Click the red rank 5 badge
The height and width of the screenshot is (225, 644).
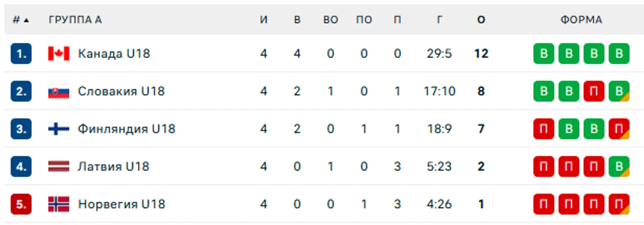coord(21,204)
